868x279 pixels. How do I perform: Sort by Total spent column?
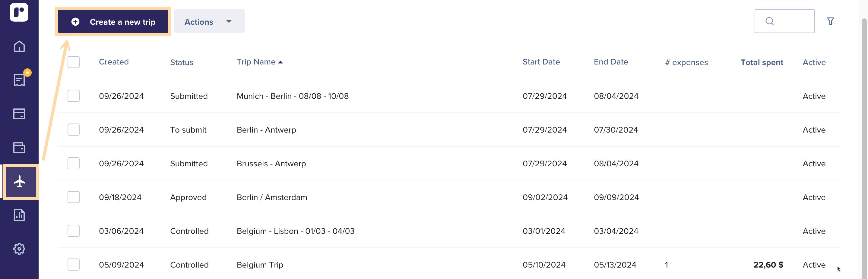(762, 62)
